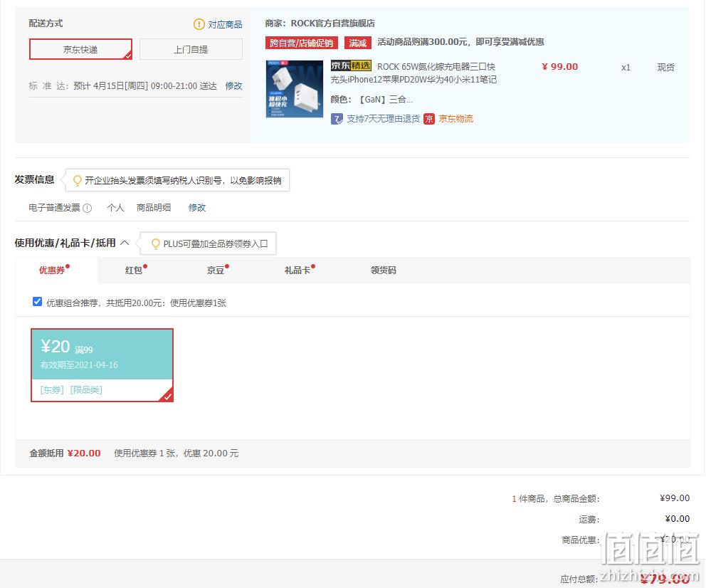Select 京东快递 delivery option

[x=80, y=49]
